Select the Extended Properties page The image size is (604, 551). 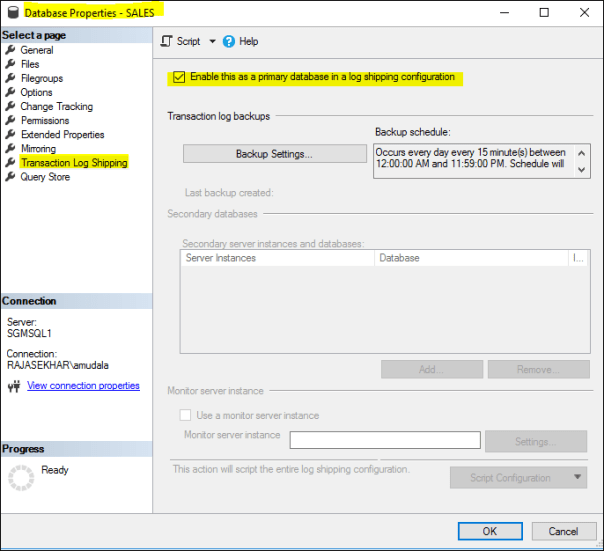pyautogui.click(x=62, y=134)
